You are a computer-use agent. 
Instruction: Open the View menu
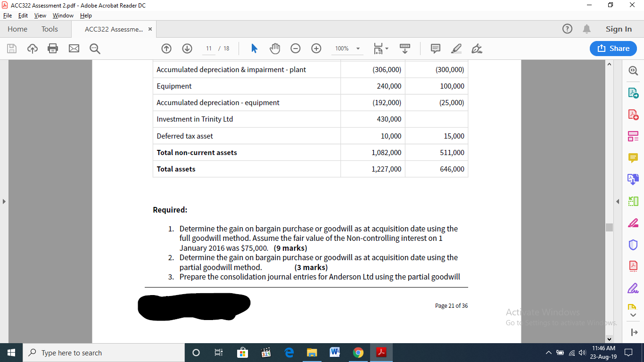pyautogui.click(x=40, y=16)
